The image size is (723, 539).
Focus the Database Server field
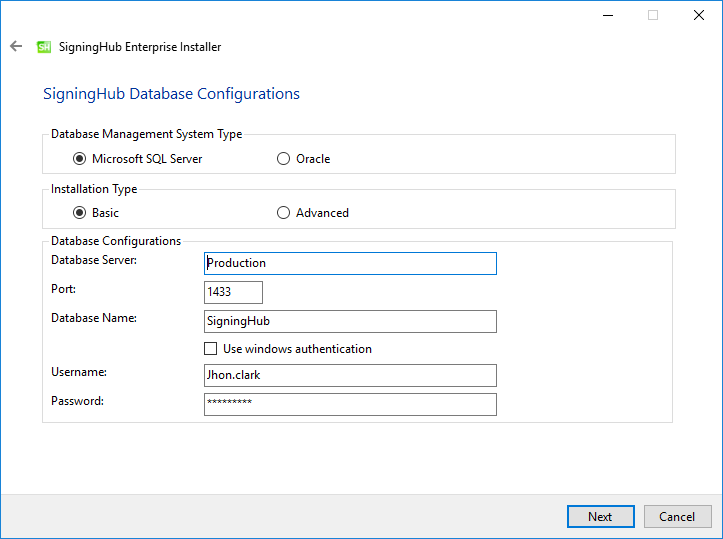coord(350,263)
